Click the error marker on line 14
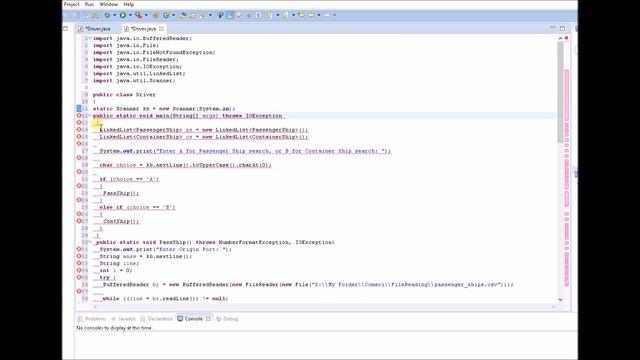This screenshot has width=640, height=360. [x=79, y=130]
